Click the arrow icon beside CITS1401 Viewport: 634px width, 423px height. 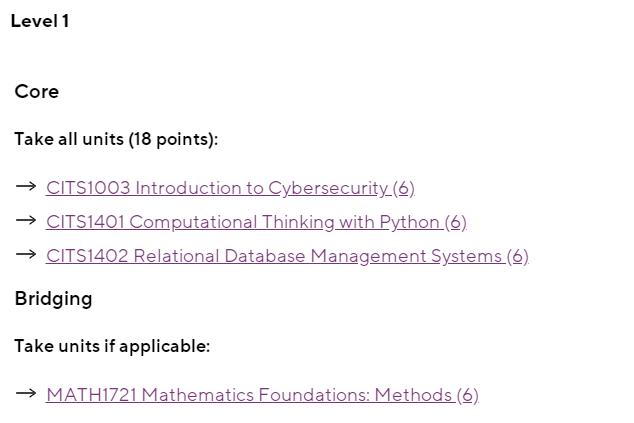pos(26,220)
